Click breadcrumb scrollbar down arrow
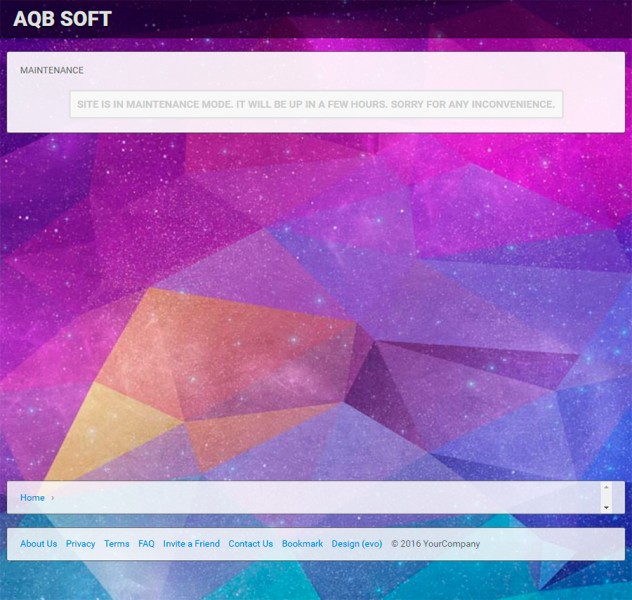Screen dimensions: 632x600 point(606,508)
